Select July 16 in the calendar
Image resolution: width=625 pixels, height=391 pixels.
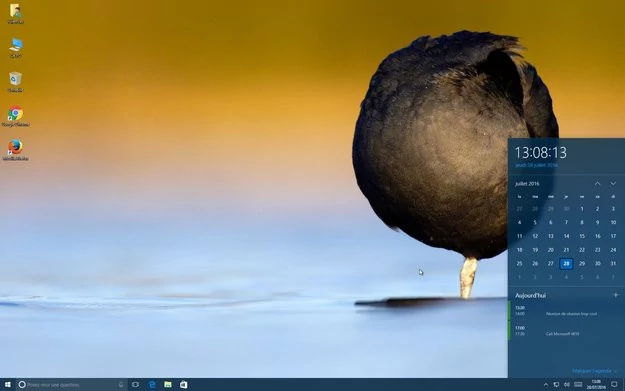pos(597,236)
